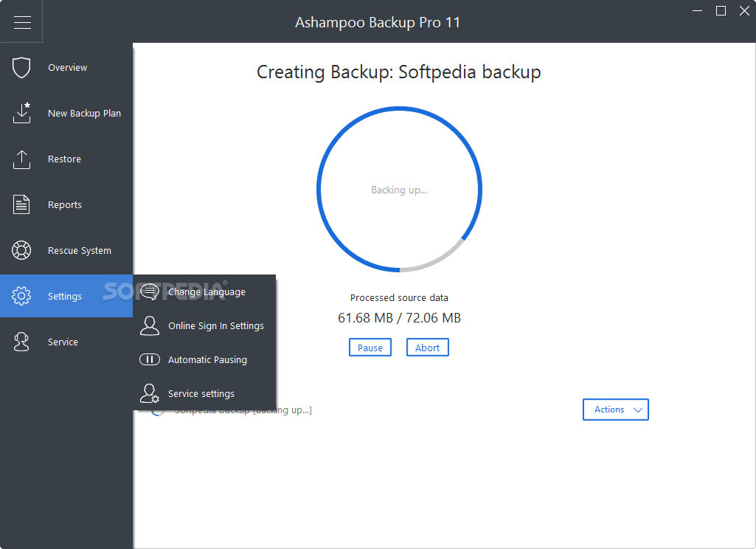Go to the Overview section
The height and width of the screenshot is (549, 756).
(x=66, y=68)
